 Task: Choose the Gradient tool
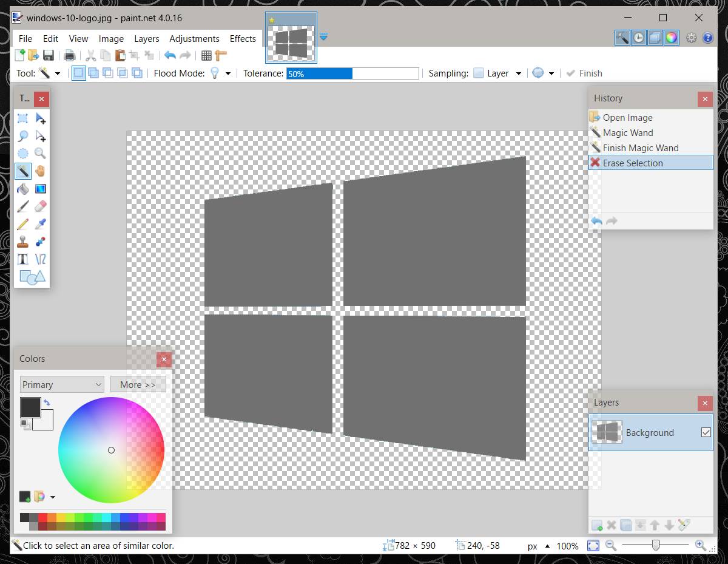tap(40, 189)
